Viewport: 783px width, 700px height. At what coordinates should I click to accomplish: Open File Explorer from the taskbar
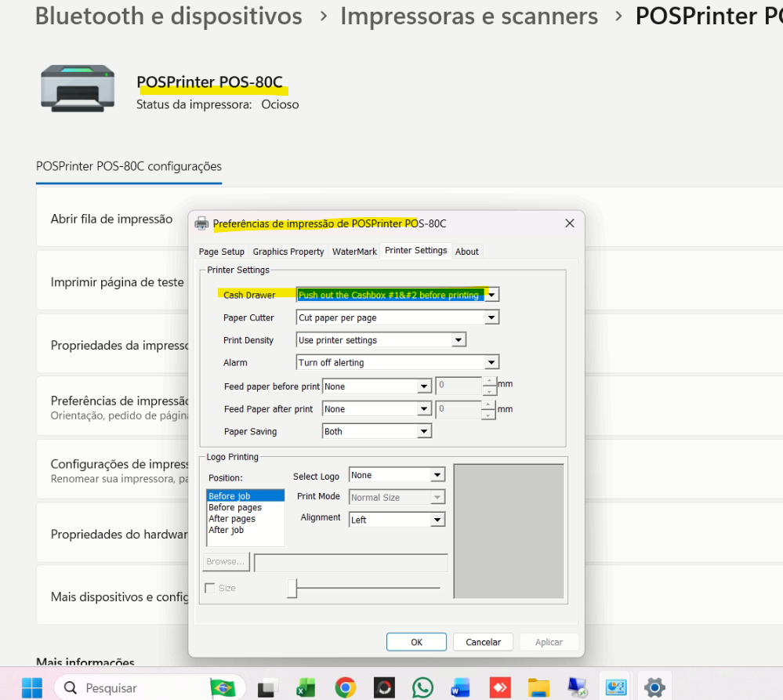point(538,687)
